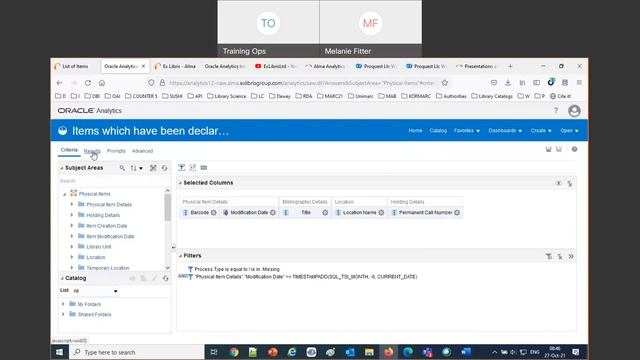Click the Save analysis icon
Image resolution: width=640 pixels, height=360 pixels.
[549, 149]
